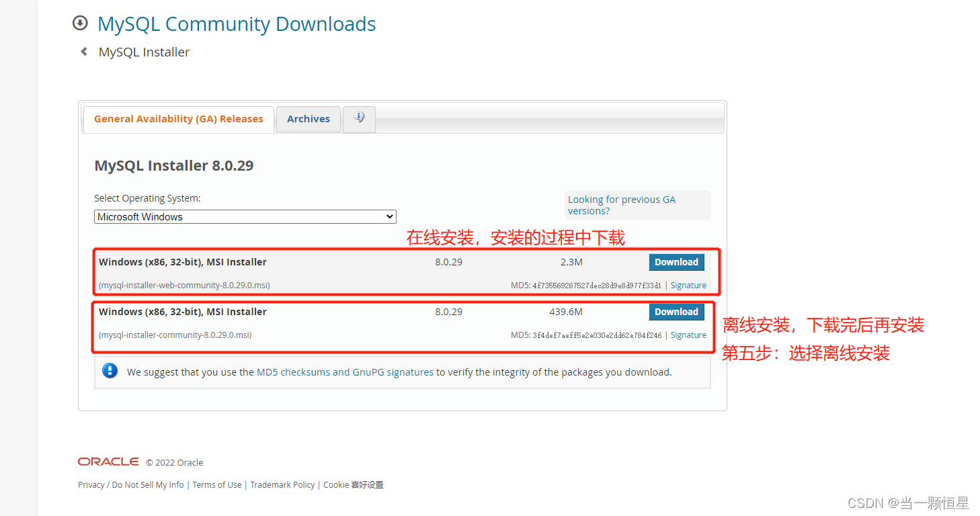Open MD5 checksums and GnuPG signatures link
Image resolution: width=980 pixels, height=516 pixels.
coord(345,372)
